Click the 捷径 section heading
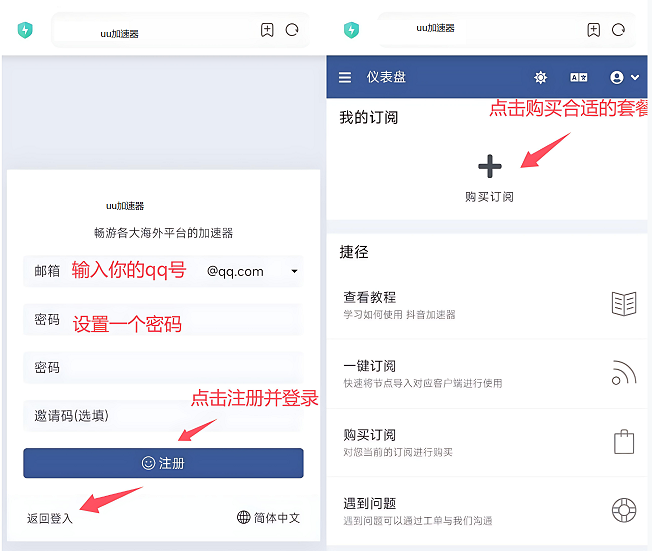 pyautogui.click(x=354, y=252)
